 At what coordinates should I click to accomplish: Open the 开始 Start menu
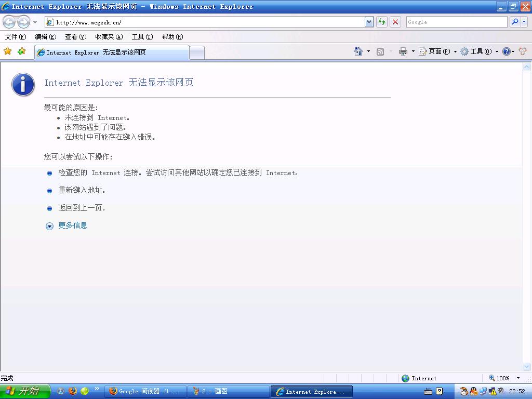[24, 391]
